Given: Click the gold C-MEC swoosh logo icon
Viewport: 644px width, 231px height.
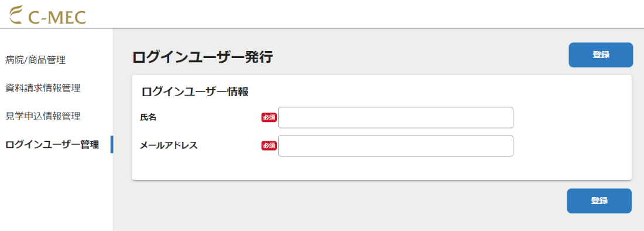Looking at the screenshot, I should [x=16, y=15].
